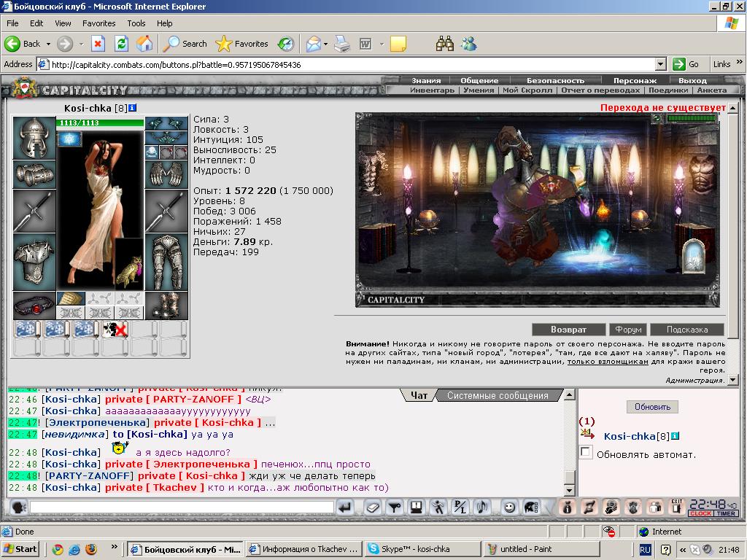Screen dimensions: 747x560
Task: Click the EXIT icon in bottom bar
Action: pyautogui.click(x=676, y=507)
